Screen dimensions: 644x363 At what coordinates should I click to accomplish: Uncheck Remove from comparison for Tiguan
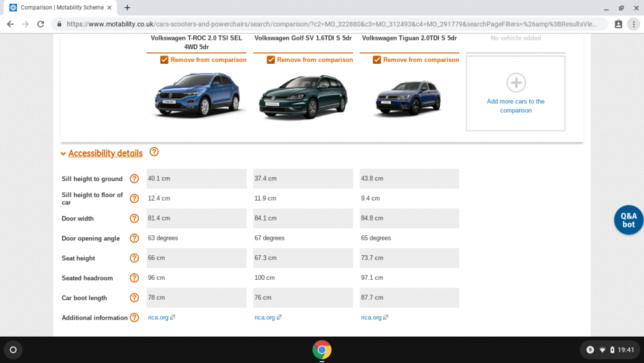pyautogui.click(x=377, y=60)
